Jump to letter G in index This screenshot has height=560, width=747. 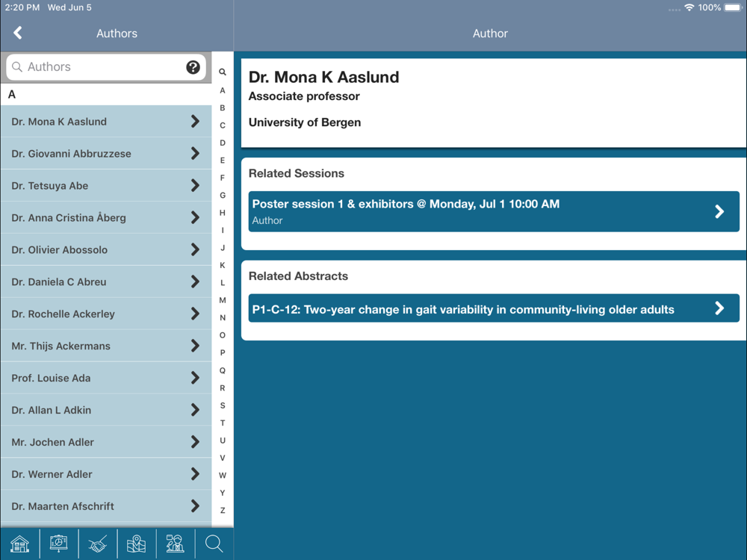click(x=223, y=195)
